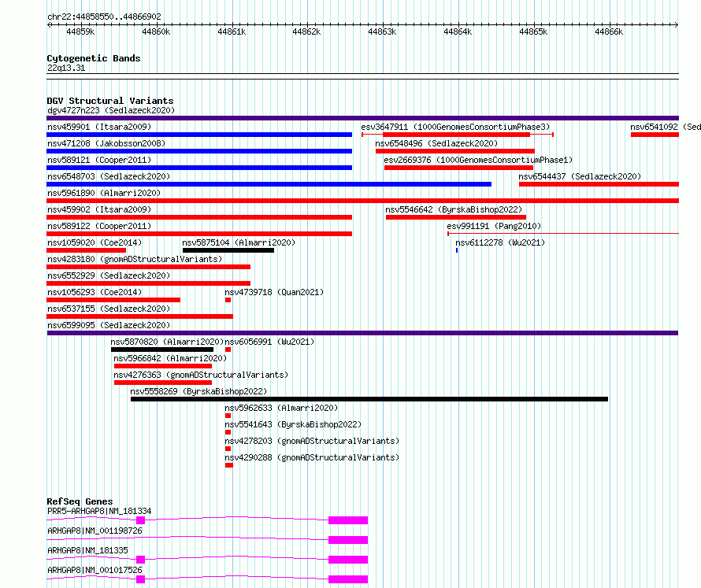Select the nsv471208 (Jakobsson2008) variant label
This screenshot has width=701, height=588.
106,143
